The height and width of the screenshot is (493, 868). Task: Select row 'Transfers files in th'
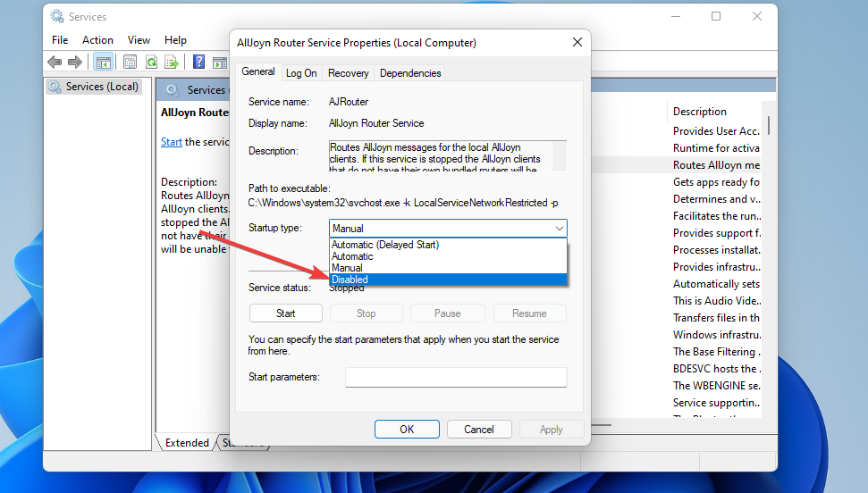click(714, 318)
